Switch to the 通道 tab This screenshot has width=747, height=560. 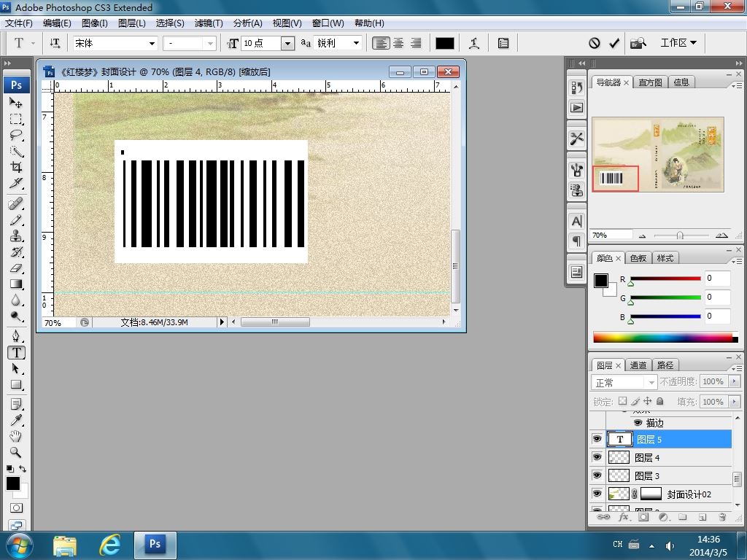638,365
